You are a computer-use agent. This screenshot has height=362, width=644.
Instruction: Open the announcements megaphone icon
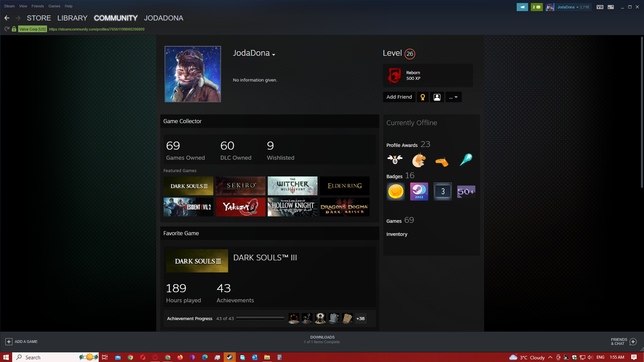522,7
